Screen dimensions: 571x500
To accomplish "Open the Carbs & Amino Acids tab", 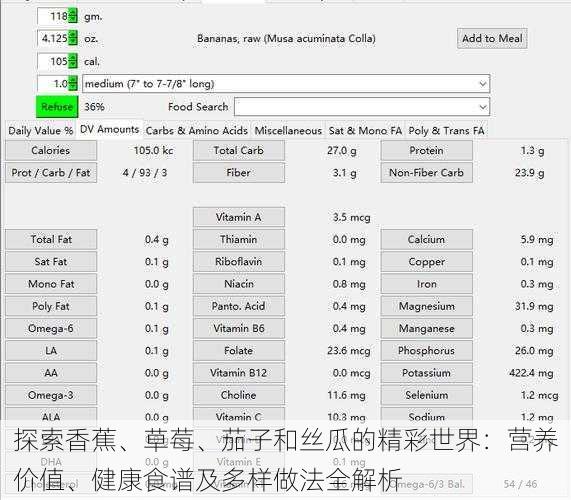I will pyautogui.click(x=197, y=131).
